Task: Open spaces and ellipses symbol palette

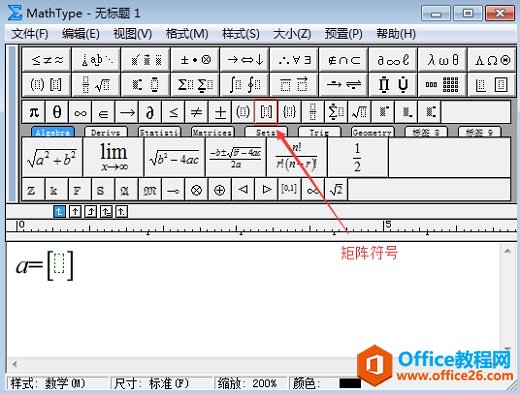Action: [x=96, y=60]
